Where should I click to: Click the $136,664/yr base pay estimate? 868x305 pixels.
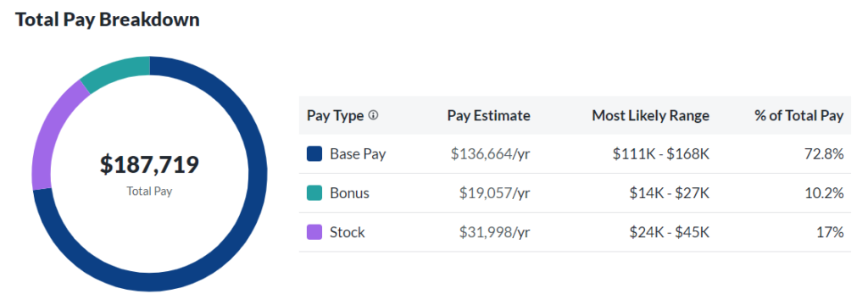(491, 154)
